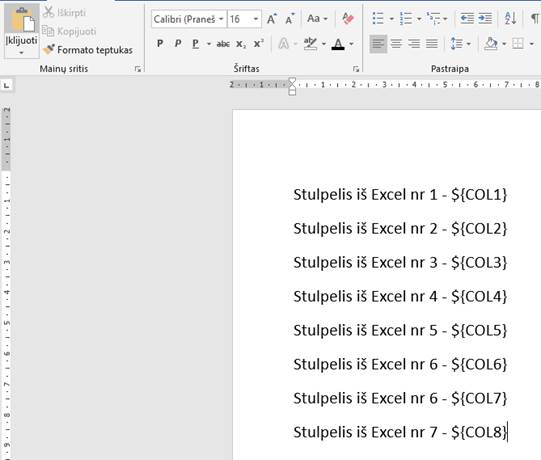This screenshot has width=541, height=460.
Task: Apply the red font color A
Action: coord(338,44)
